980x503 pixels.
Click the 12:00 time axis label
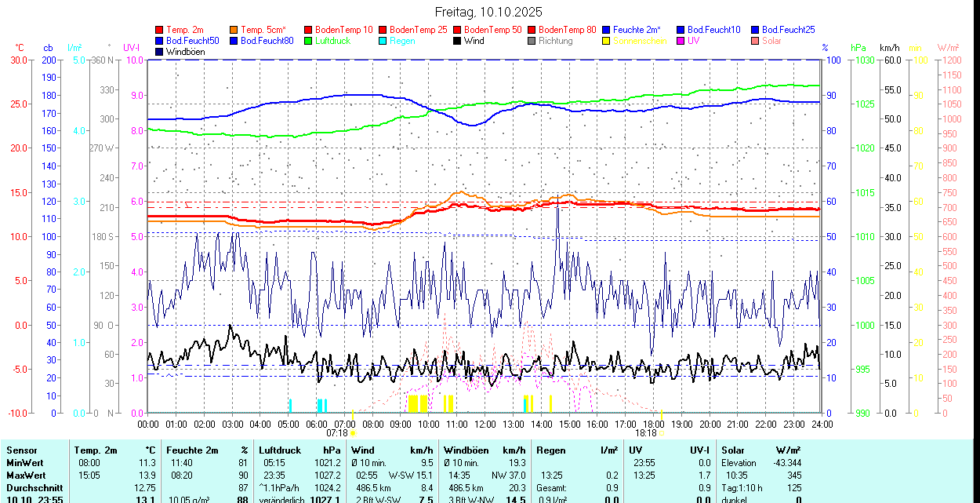tap(485, 424)
